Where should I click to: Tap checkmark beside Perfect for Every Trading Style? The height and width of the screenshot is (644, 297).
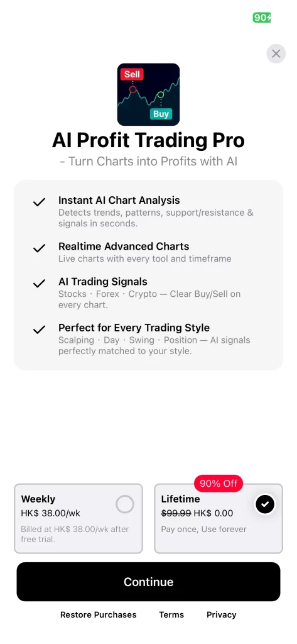(x=40, y=329)
